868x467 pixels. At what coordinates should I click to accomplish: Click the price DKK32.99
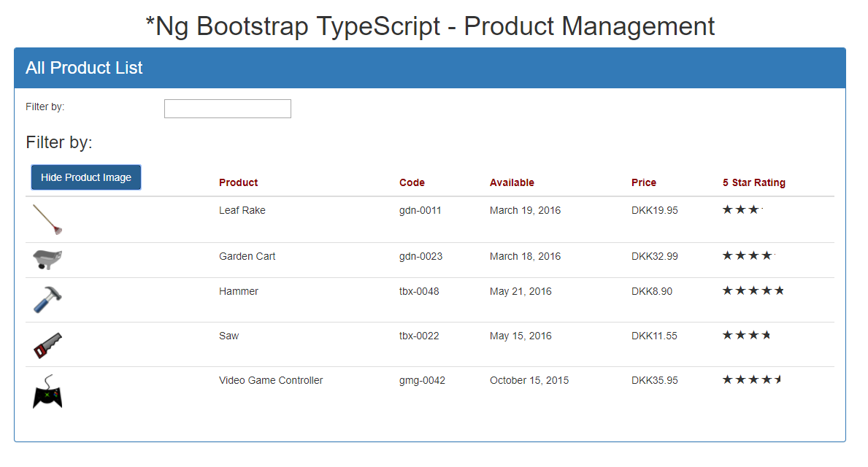pyautogui.click(x=654, y=256)
